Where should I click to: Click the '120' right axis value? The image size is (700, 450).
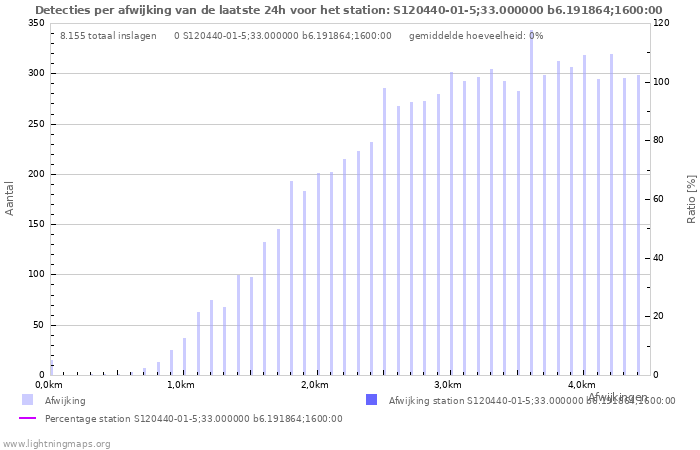coord(661,23)
